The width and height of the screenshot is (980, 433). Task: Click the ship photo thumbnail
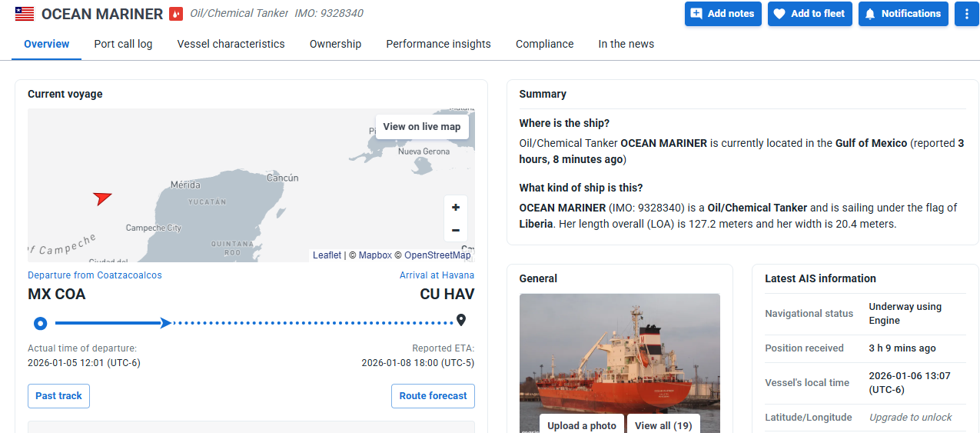pos(620,363)
